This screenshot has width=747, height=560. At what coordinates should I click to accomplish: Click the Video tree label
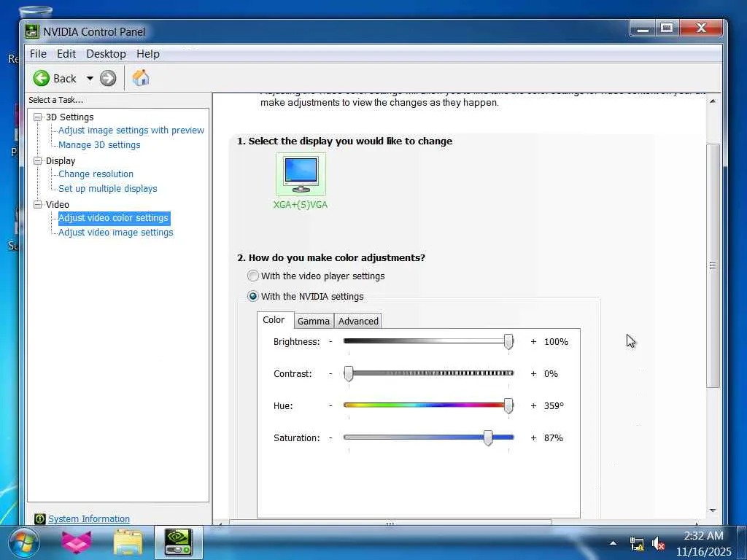tap(57, 204)
